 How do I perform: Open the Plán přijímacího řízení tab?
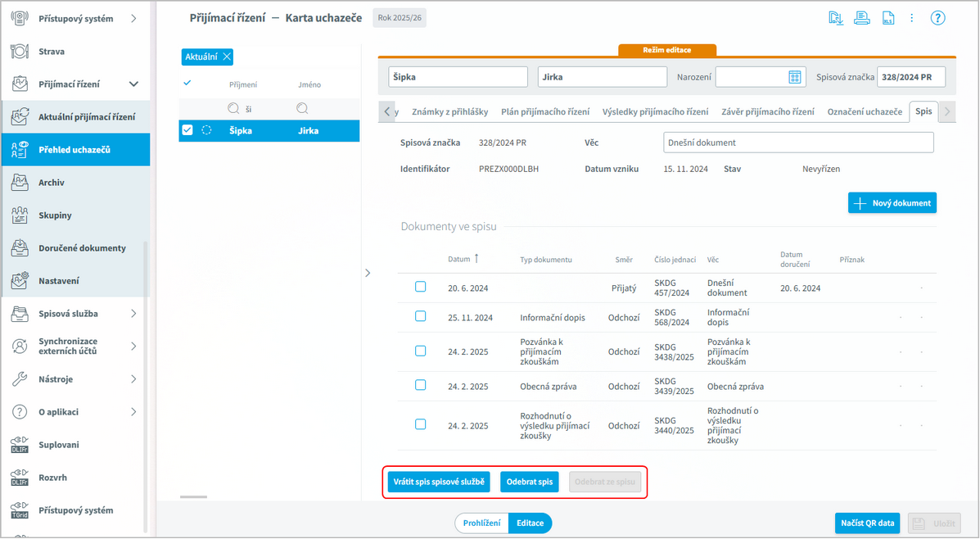click(x=545, y=111)
